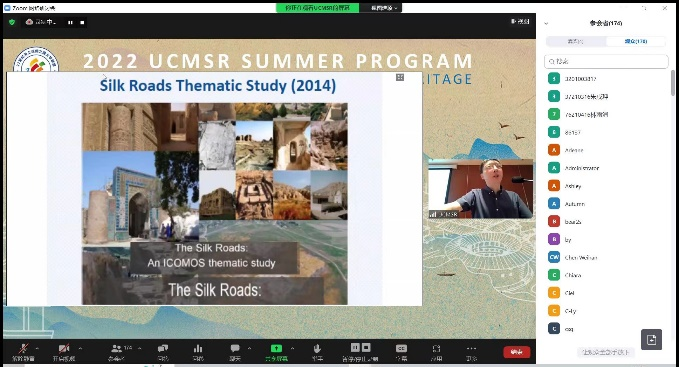Click the participant search field

tap(606, 61)
